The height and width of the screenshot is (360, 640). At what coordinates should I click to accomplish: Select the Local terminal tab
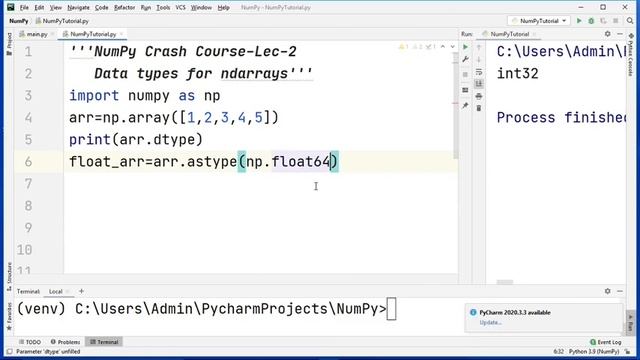click(56, 291)
